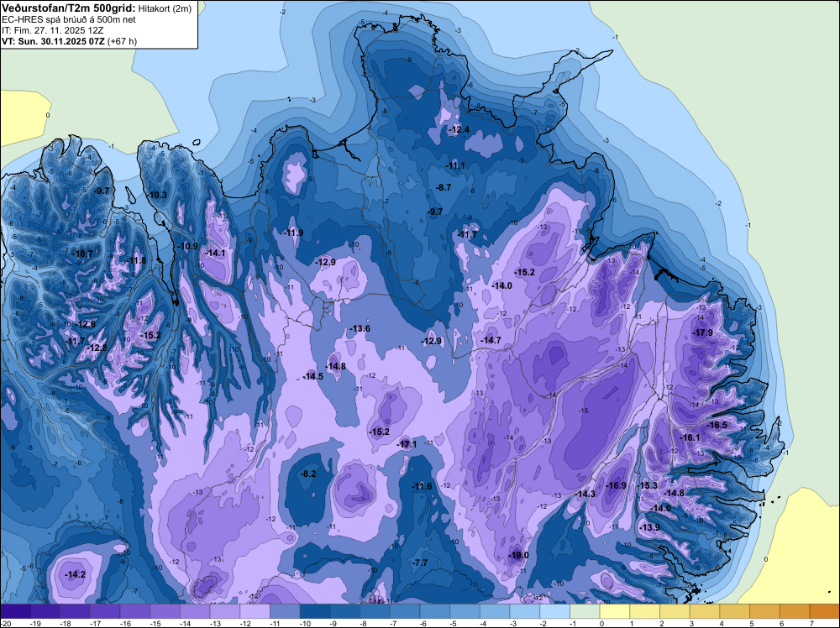
Task: Select the blue legend swatch between -6 and -5
Action: [435, 611]
